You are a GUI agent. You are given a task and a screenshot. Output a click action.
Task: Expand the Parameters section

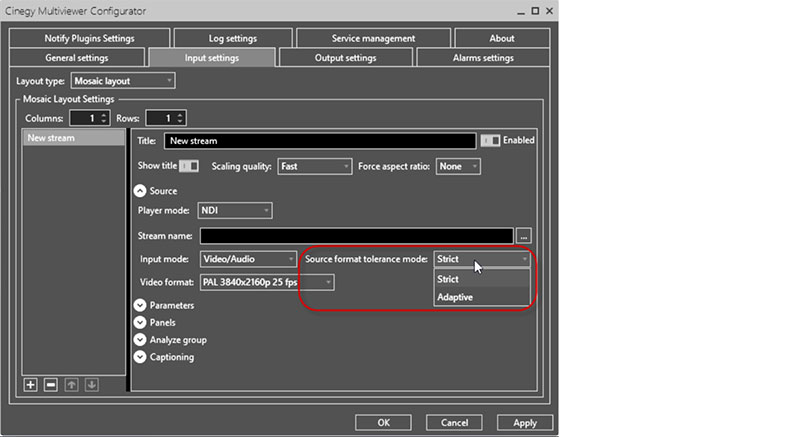pos(140,305)
